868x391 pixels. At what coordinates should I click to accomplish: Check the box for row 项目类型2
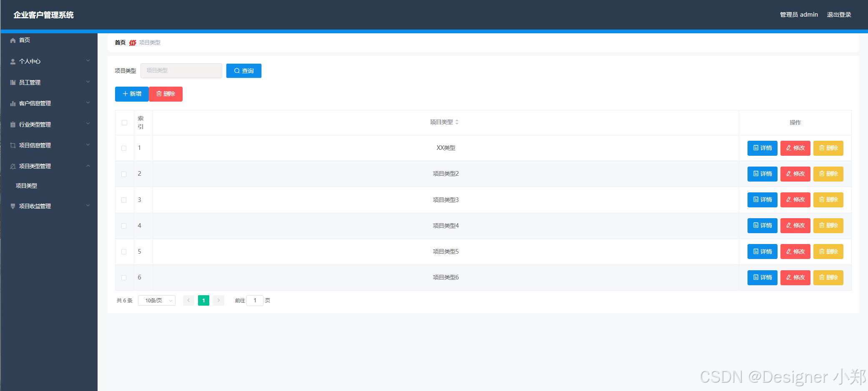click(124, 174)
